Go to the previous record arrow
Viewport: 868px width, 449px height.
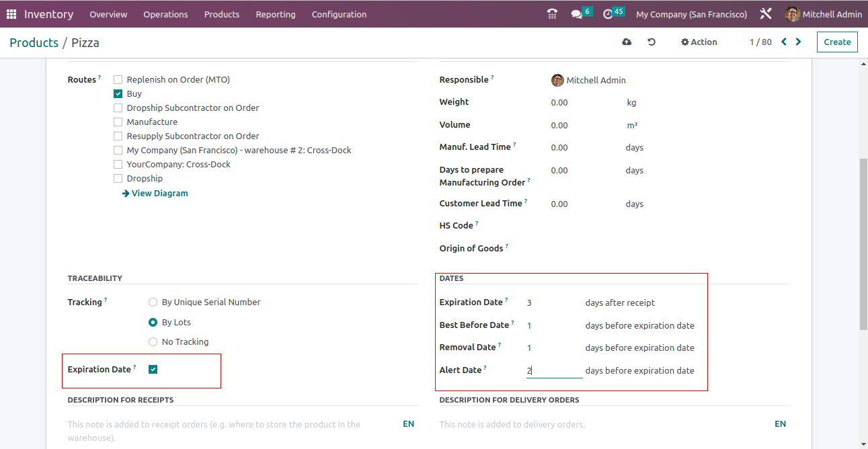(x=784, y=42)
